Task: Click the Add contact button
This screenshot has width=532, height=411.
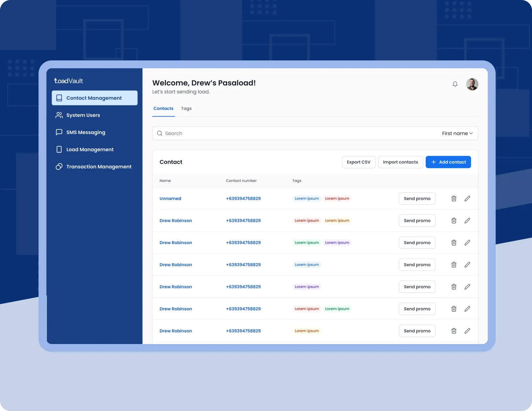Action: click(448, 162)
